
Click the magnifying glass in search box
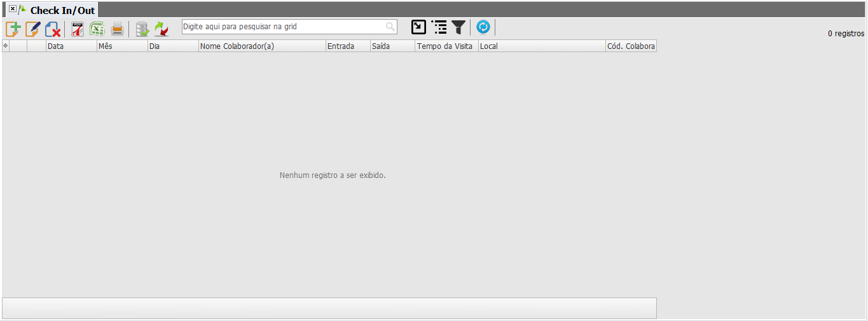(390, 27)
